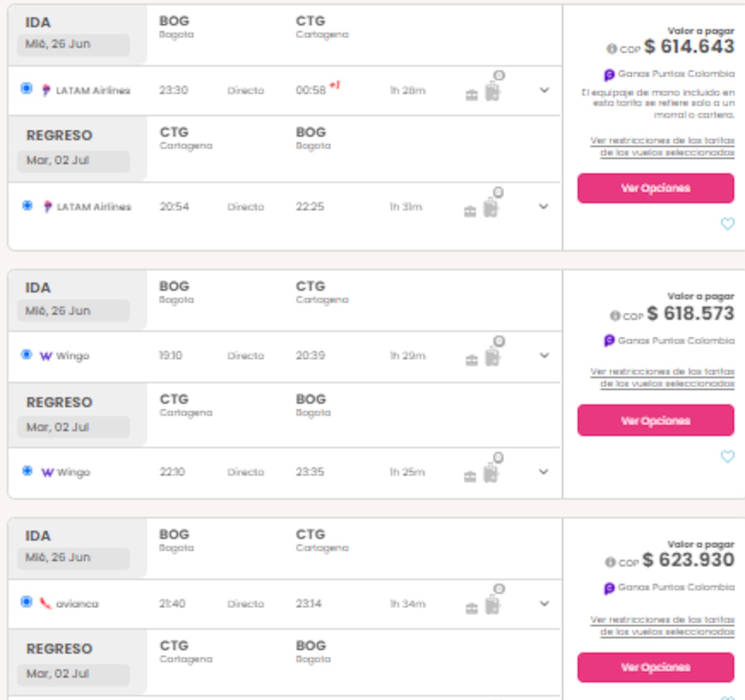Click the LATAM Airlines logo on the outbound flight

(x=47, y=90)
